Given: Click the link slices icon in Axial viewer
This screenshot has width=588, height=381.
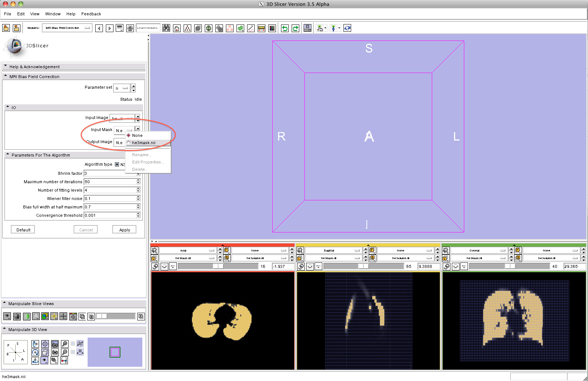Looking at the screenshot, I should click(155, 266).
